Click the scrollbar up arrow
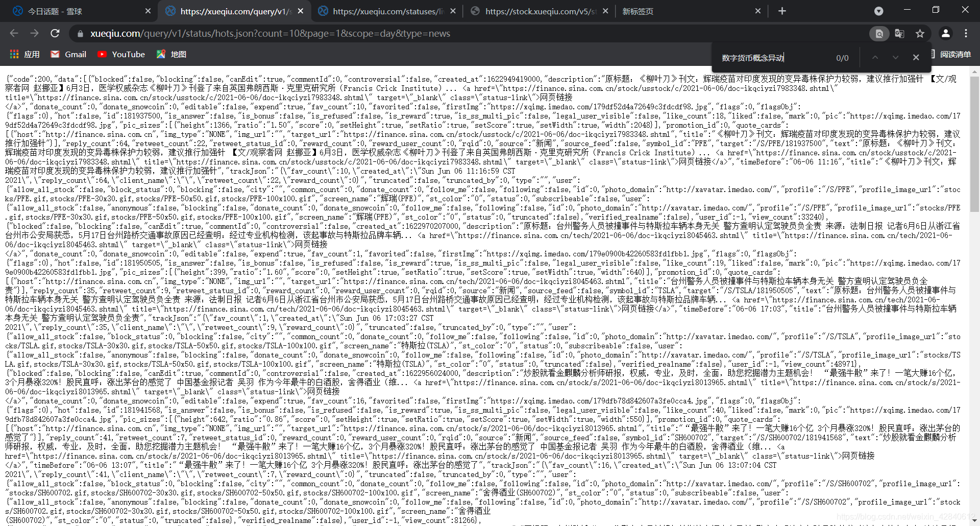Screen dimensions: 980x526 pos(974,72)
